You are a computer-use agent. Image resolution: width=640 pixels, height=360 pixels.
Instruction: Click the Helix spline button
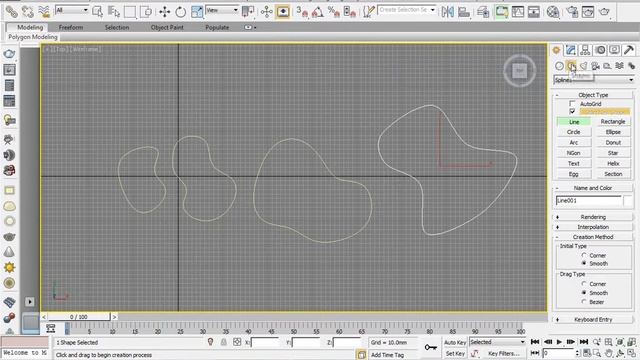click(x=613, y=163)
